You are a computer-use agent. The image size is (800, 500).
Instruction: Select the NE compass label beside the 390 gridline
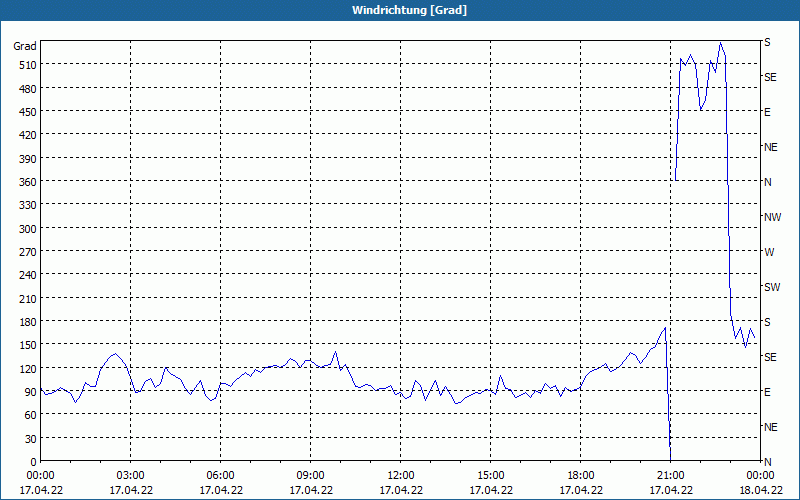coord(770,147)
